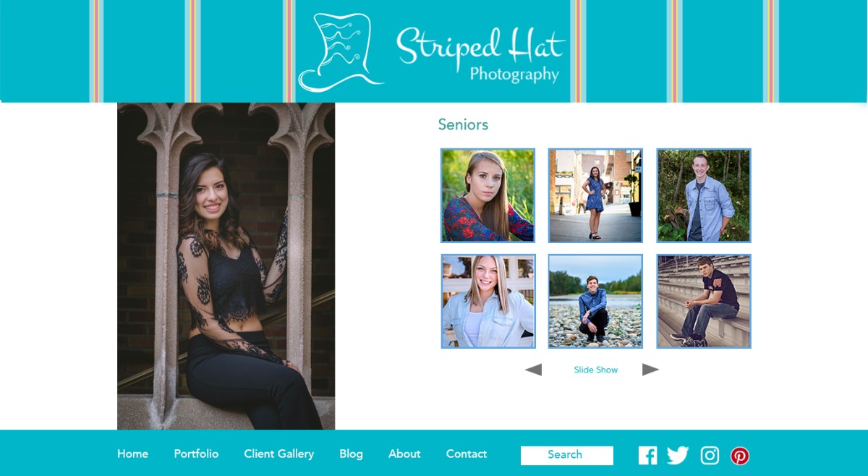The width and height of the screenshot is (868, 476).
Task: Go to Home in footer menu
Action: coord(132,454)
